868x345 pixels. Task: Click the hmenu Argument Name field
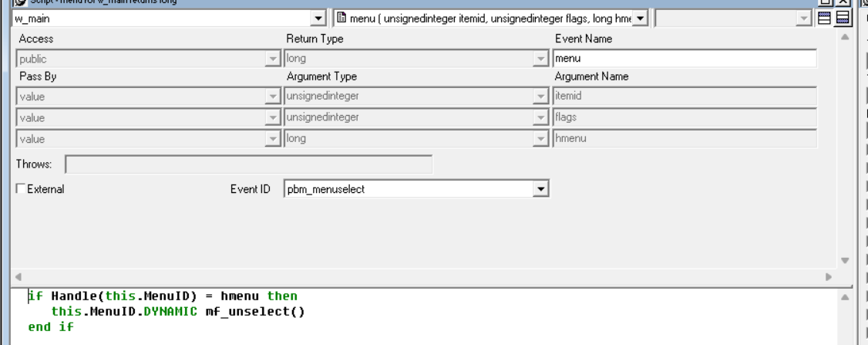coord(685,138)
